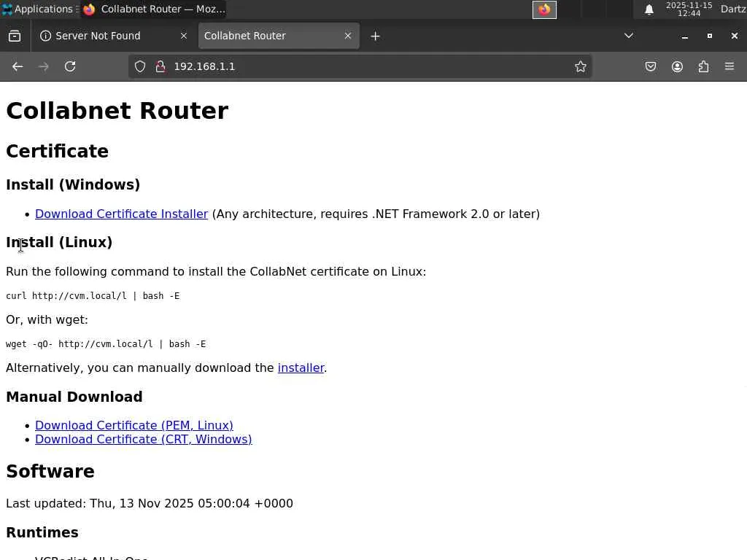The width and height of the screenshot is (747, 560).
Task: Click the date and time clock
Action: [x=689, y=9]
